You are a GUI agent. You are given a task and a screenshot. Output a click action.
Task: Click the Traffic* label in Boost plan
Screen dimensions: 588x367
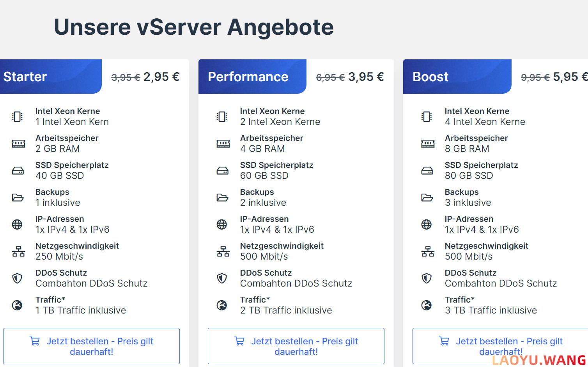459,300
